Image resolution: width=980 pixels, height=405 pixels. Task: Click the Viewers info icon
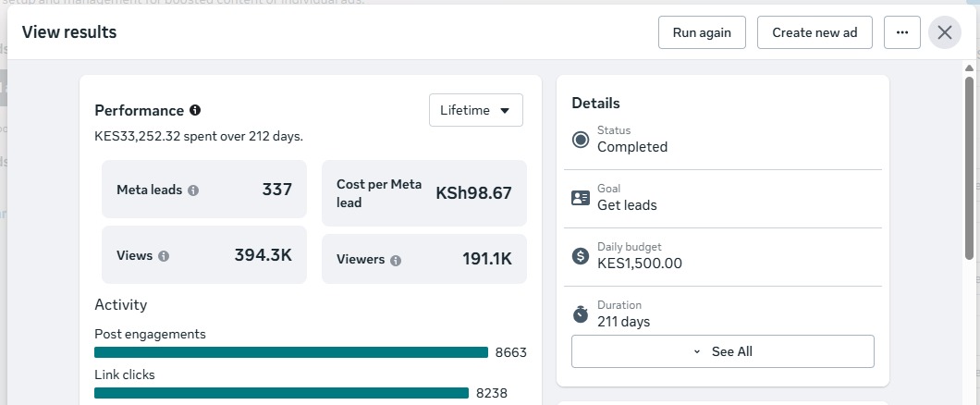click(x=396, y=261)
